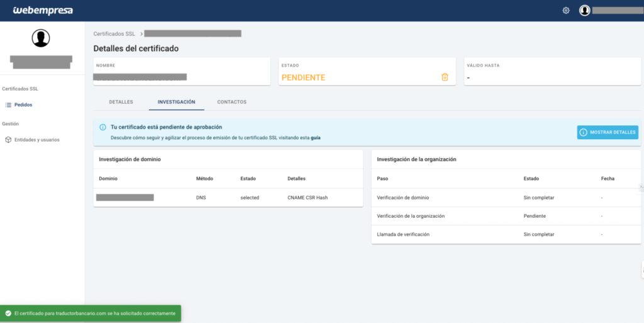Switch to the DETALLES tab

[x=121, y=102]
